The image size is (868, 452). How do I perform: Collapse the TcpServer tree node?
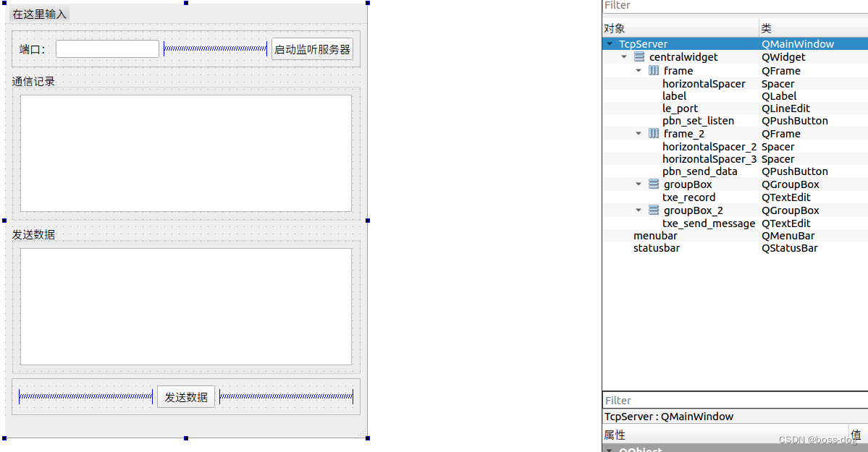[x=610, y=43]
